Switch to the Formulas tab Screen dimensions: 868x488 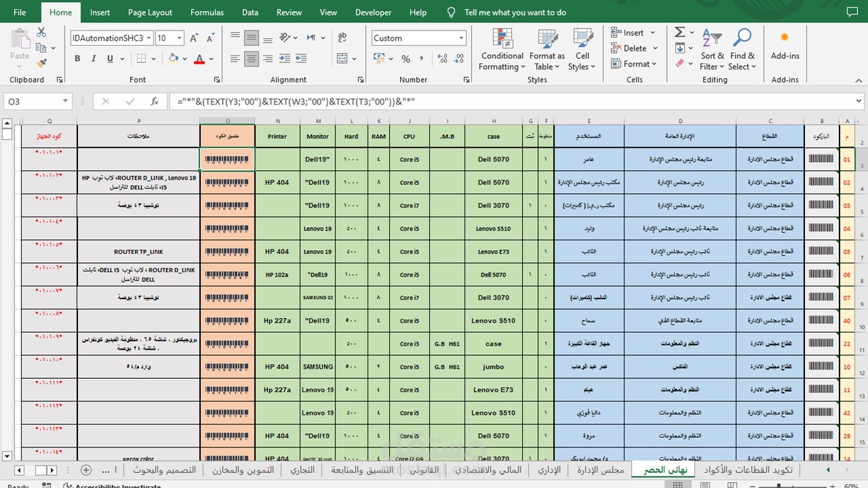(207, 12)
